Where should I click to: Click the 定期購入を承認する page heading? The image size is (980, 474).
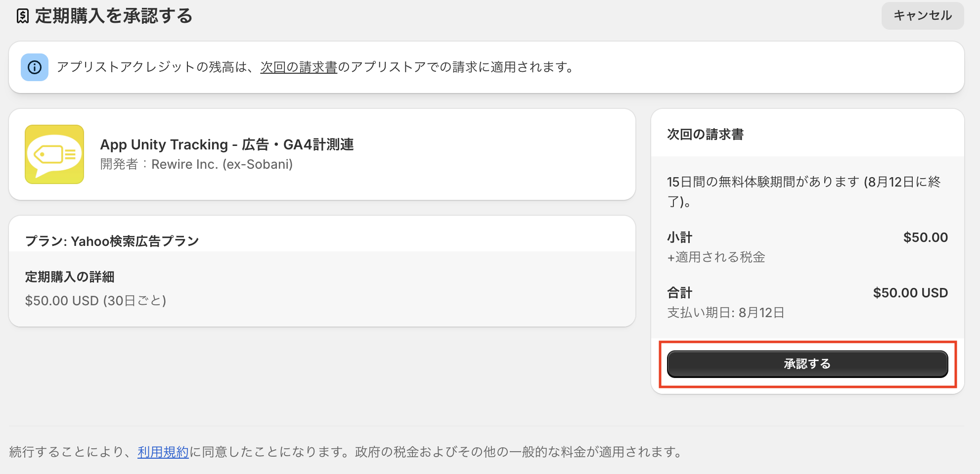(x=114, y=16)
